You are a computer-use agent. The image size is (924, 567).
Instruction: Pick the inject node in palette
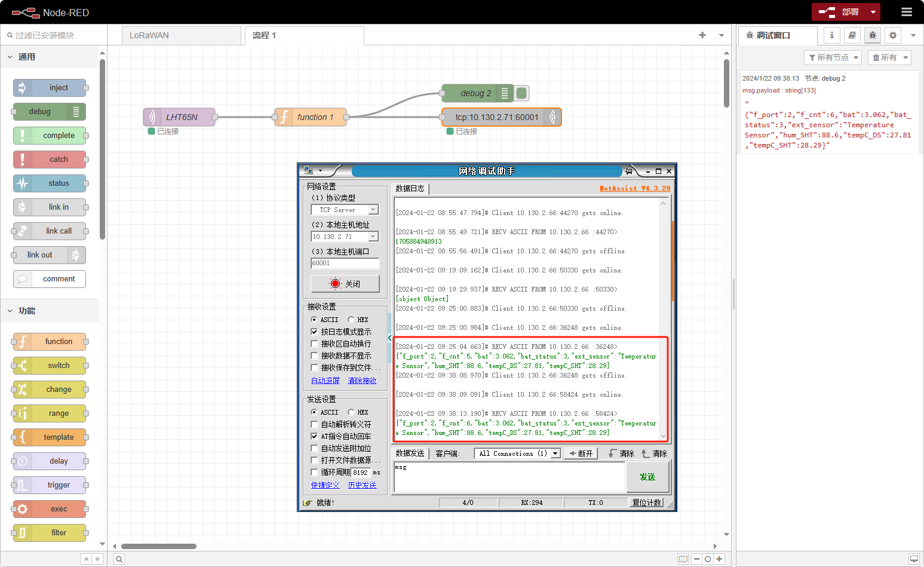50,88
